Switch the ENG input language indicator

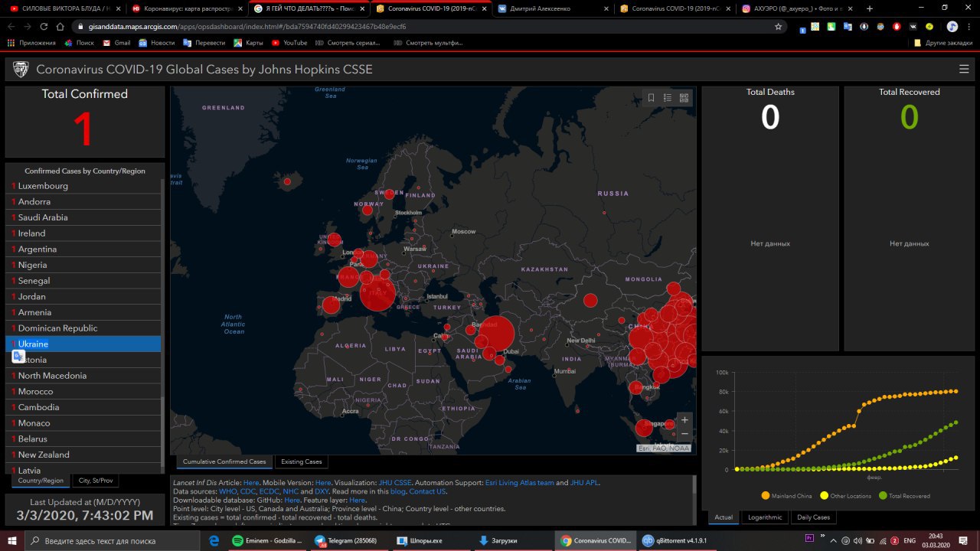[910, 540]
